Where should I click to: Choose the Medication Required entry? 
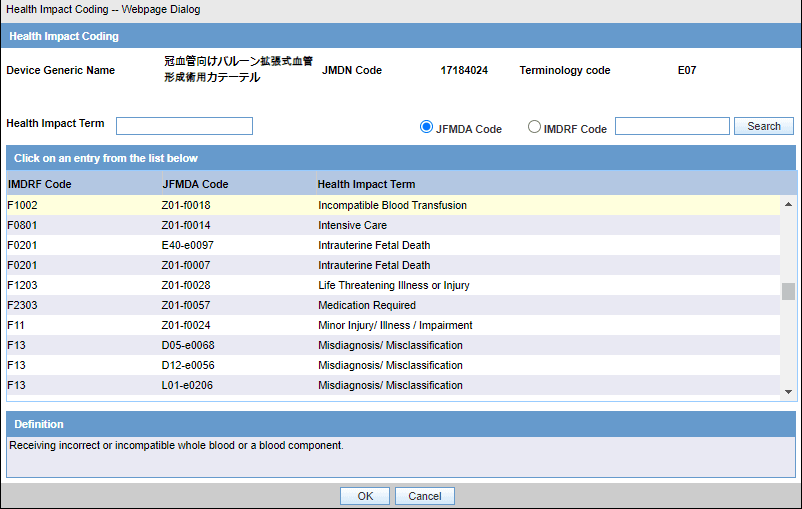coord(393,305)
